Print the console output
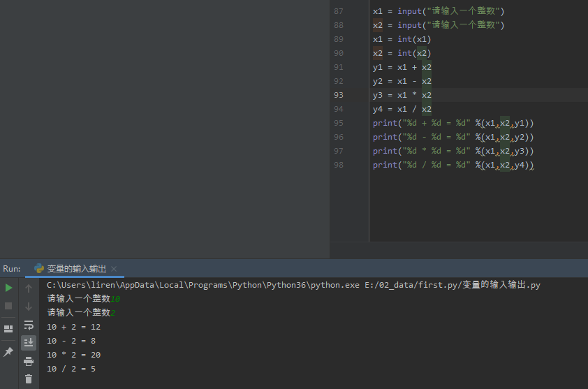This screenshot has height=389, width=588. 29,361
